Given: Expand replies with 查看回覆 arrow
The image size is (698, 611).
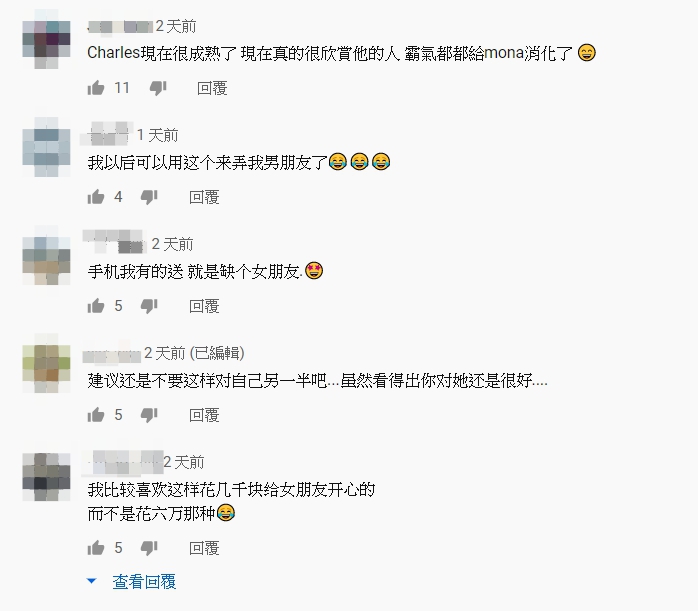Looking at the screenshot, I should coord(92,581).
